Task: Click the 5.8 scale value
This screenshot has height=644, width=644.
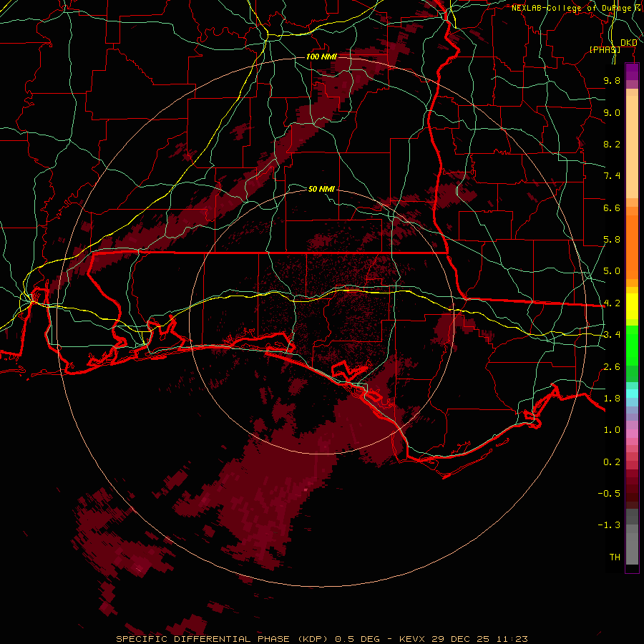Action: [x=612, y=240]
